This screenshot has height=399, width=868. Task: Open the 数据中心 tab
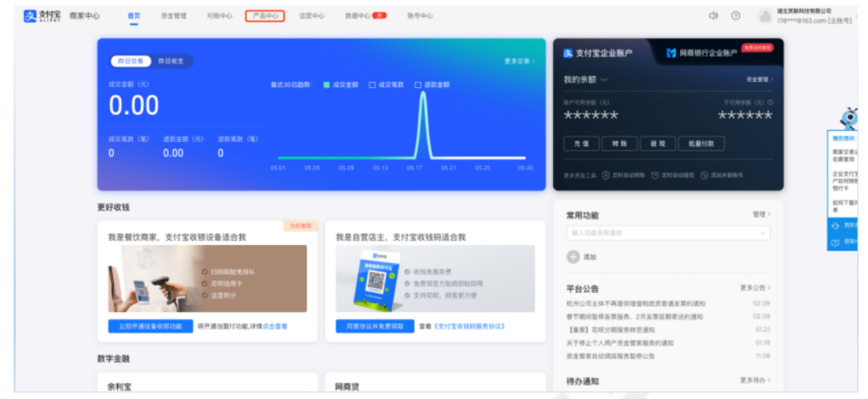click(358, 16)
